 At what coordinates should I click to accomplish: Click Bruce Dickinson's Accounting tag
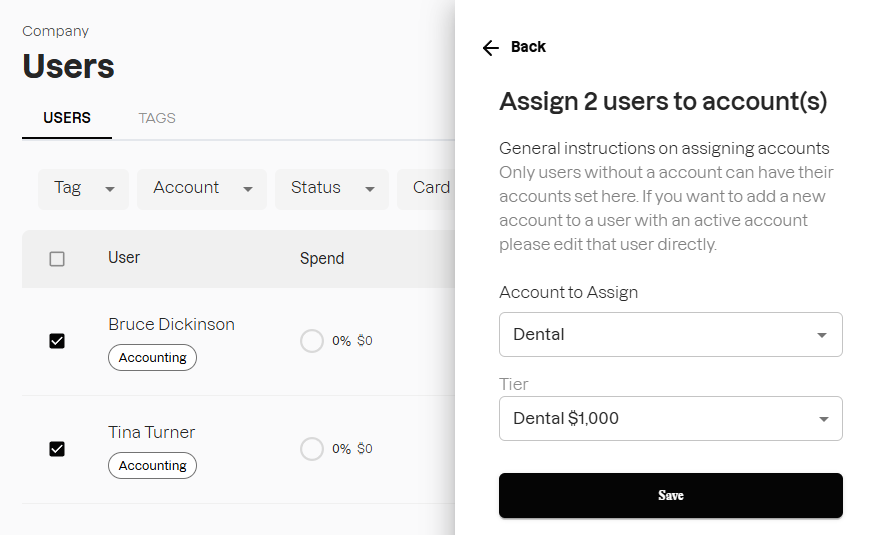(152, 358)
